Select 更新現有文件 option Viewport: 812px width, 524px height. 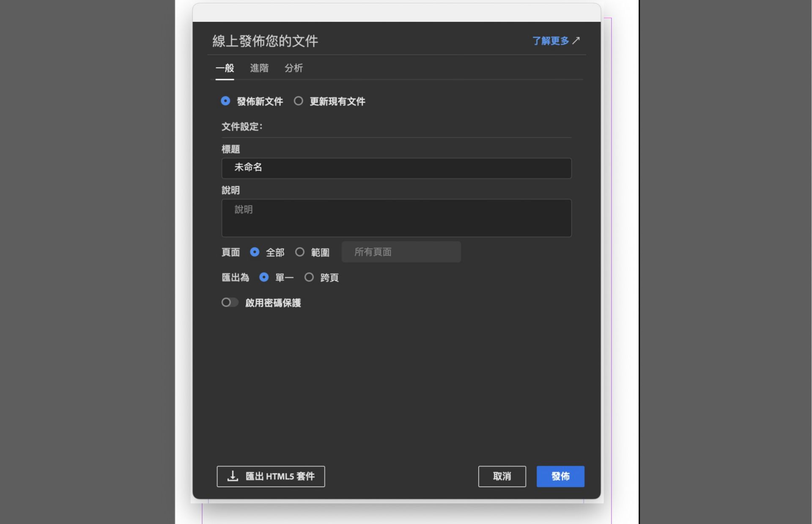point(299,101)
